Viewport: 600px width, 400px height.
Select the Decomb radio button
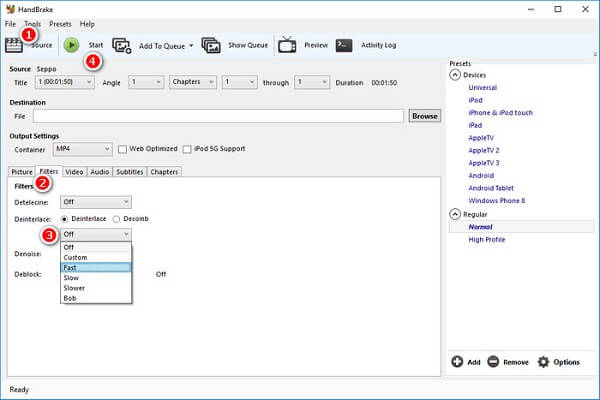coord(116,219)
